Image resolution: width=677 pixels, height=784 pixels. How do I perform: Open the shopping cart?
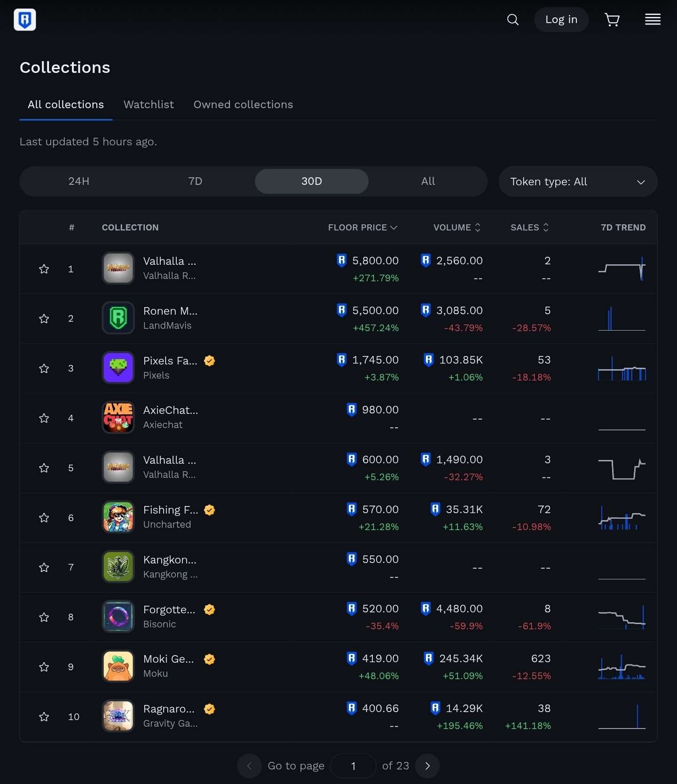point(612,20)
